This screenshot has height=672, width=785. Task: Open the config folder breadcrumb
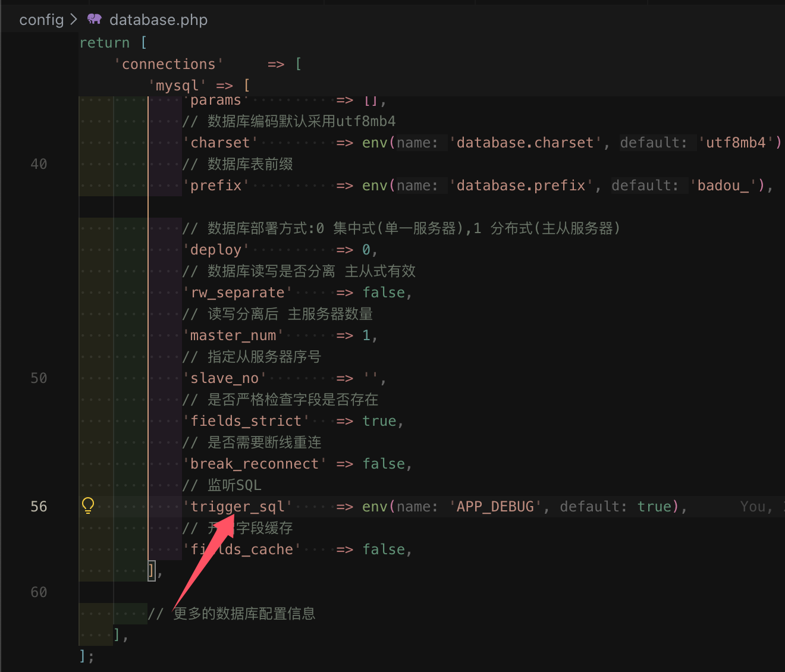[41, 20]
